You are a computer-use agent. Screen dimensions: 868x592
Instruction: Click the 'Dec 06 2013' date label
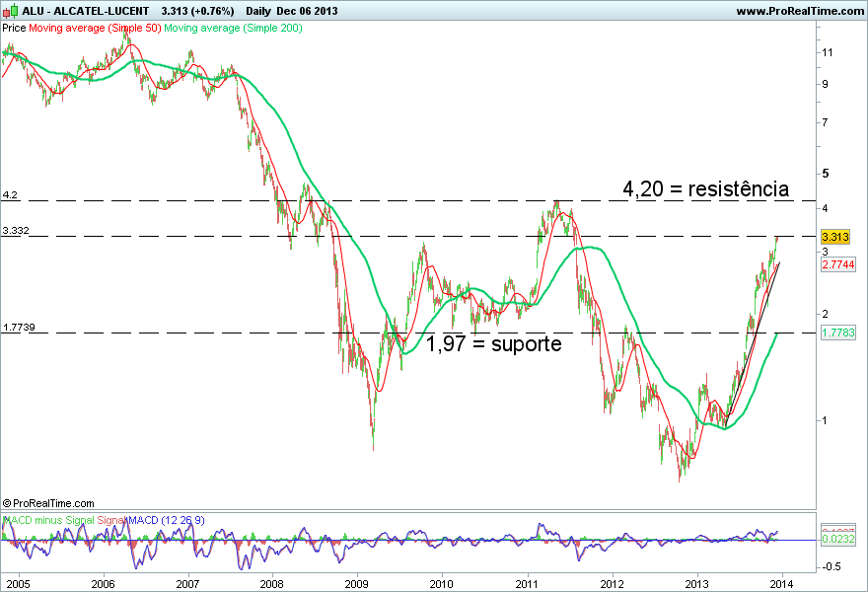(307, 11)
